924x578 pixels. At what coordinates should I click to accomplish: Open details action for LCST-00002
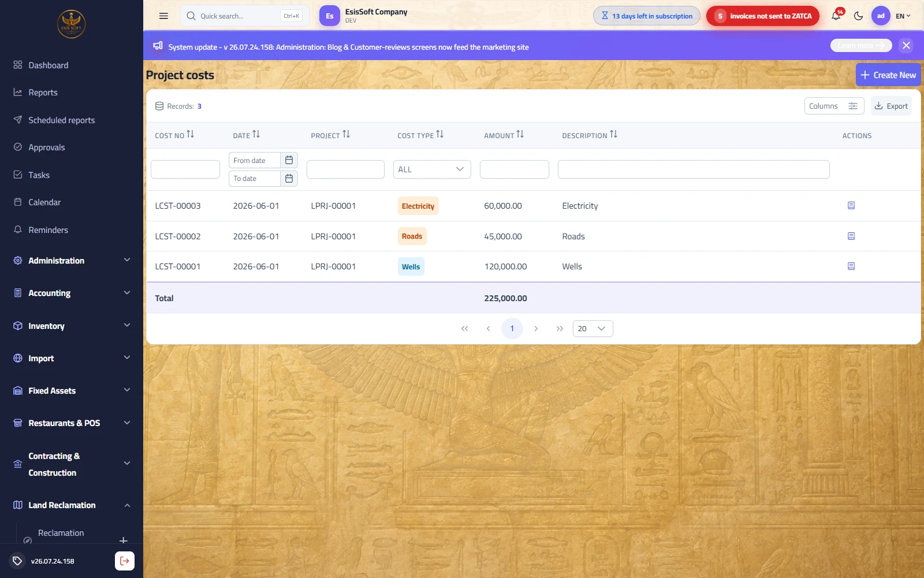(x=851, y=236)
